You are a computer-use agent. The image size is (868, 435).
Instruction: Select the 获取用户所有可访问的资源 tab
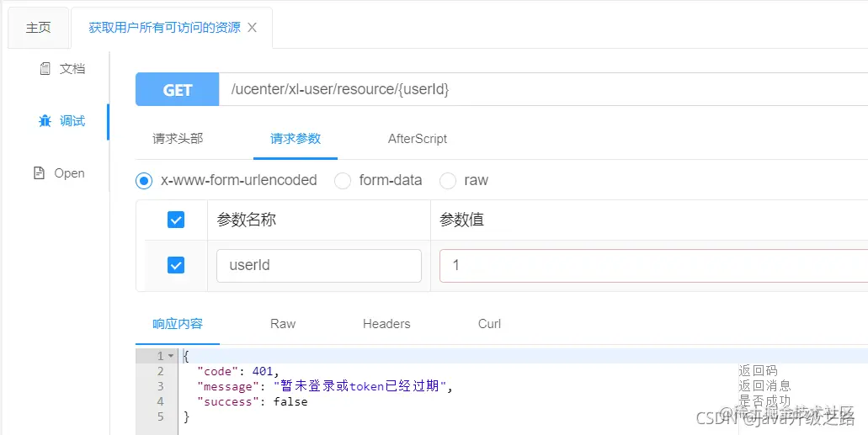tap(164, 28)
